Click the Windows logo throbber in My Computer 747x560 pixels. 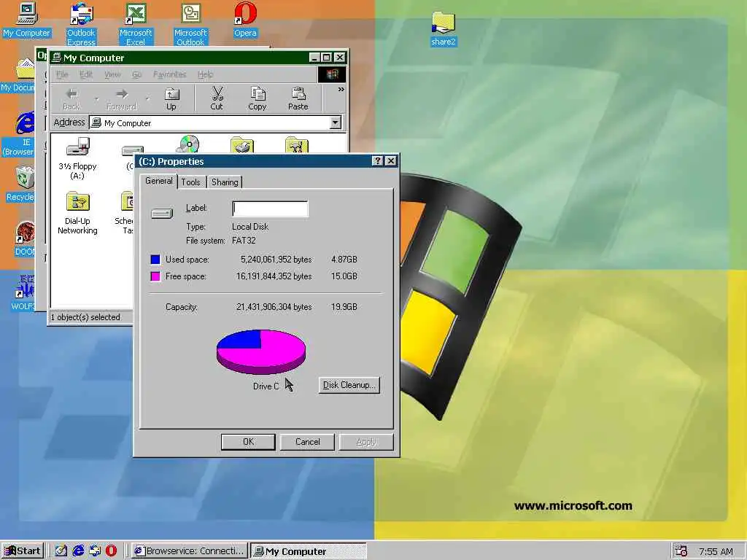coord(332,74)
